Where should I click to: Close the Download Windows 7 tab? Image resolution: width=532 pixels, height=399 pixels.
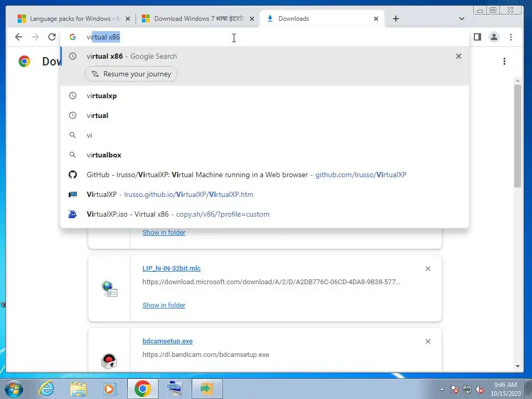tap(252, 19)
